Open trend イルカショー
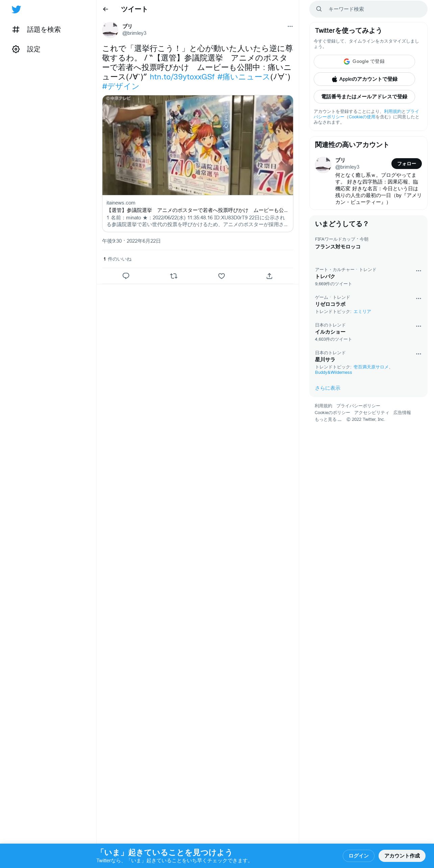 tap(330, 332)
